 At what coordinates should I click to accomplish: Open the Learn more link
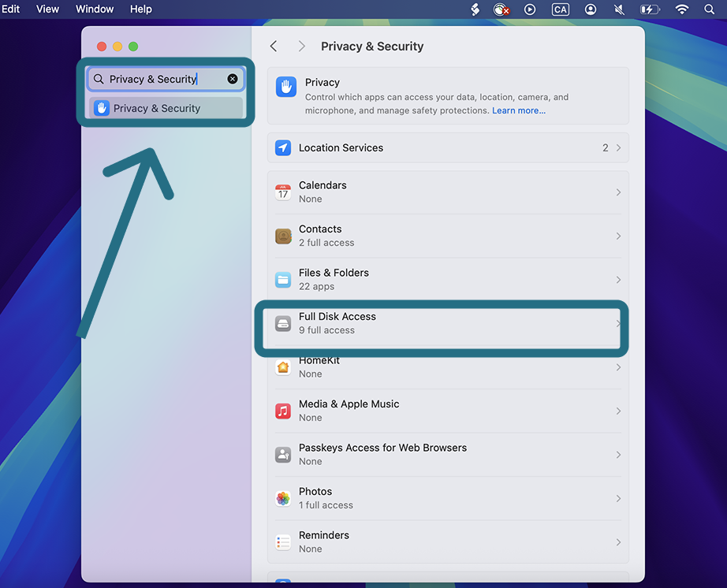tap(519, 110)
